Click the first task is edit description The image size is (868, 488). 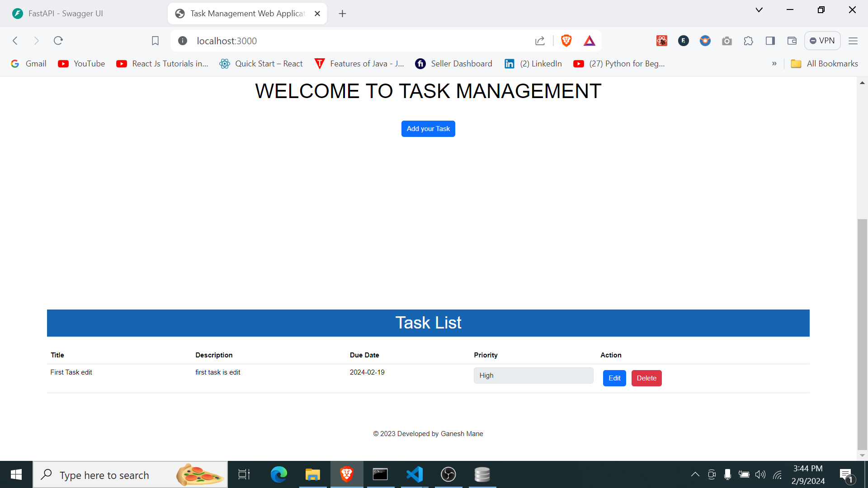point(218,372)
